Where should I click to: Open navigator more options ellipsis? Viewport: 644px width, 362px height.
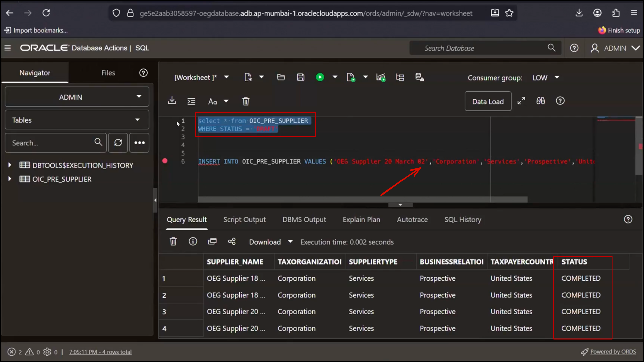click(140, 143)
